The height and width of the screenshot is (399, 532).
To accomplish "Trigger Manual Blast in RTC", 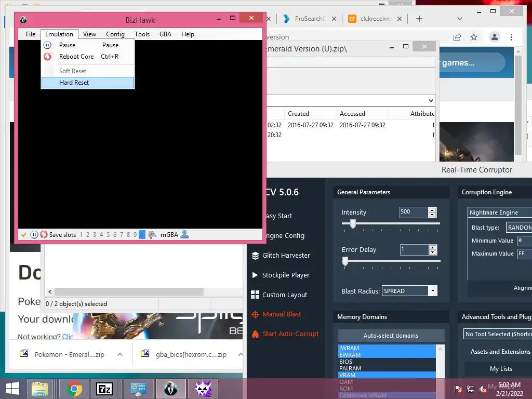I will click(276, 314).
